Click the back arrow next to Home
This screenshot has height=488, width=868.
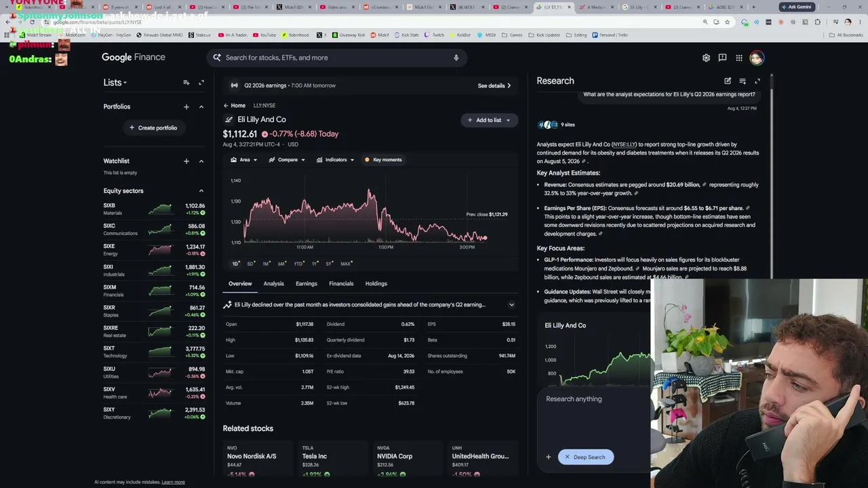tap(226, 106)
